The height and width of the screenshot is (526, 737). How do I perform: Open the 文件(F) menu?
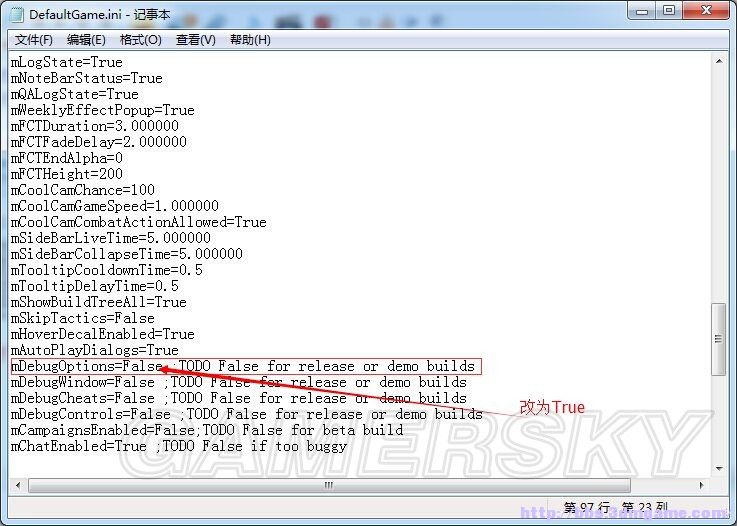[x=33, y=40]
